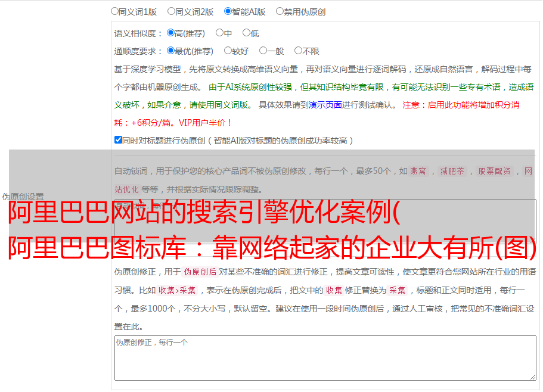
Task: Click the 收集>采集 example tag
Action: point(177,290)
